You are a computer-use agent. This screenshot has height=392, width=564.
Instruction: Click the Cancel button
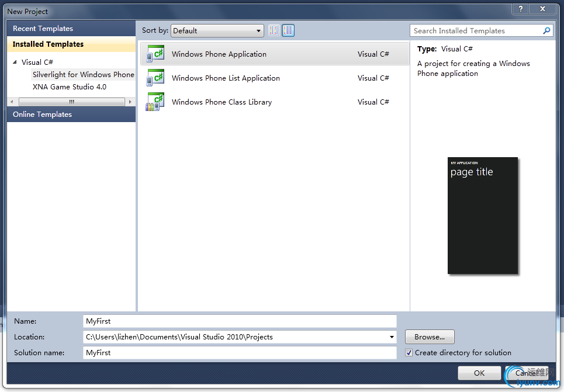(x=526, y=373)
